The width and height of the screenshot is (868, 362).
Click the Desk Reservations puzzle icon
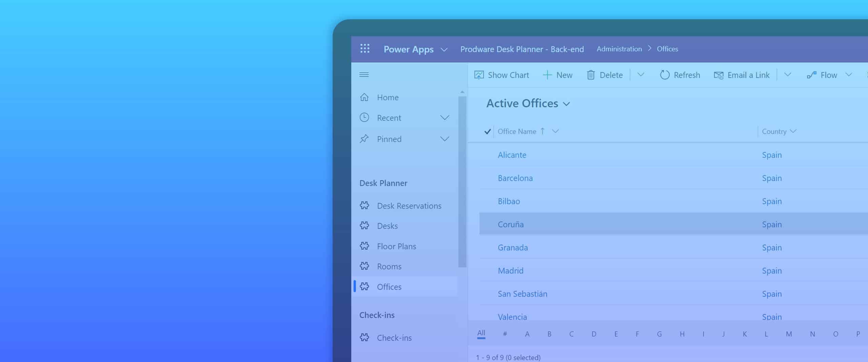(364, 205)
